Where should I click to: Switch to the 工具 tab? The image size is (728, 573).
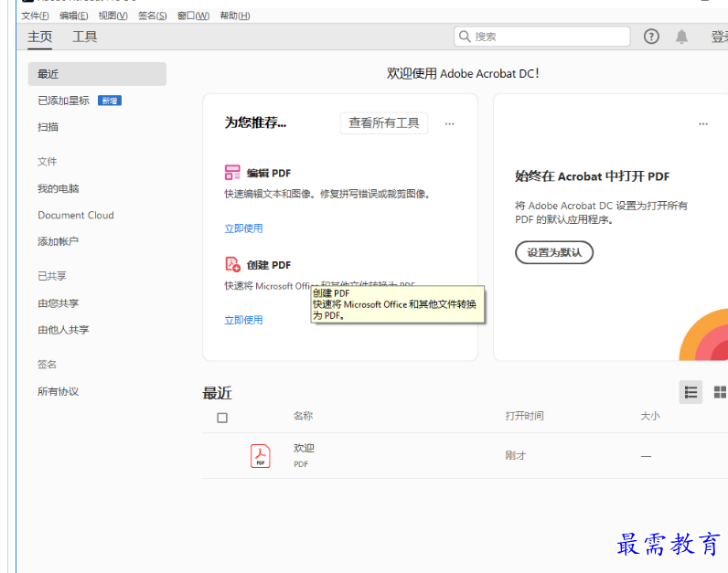pos(84,37)
